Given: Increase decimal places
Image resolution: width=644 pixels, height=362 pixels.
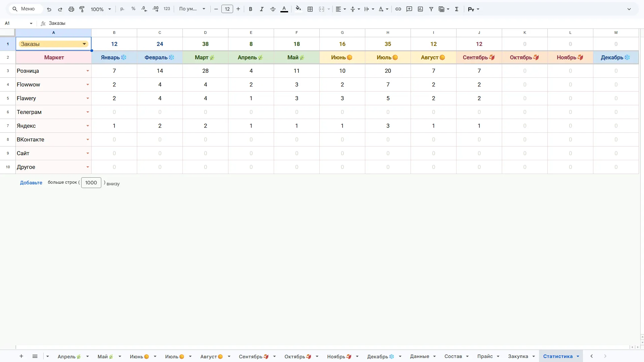Looking at the screenshot, I should (156, 9).
